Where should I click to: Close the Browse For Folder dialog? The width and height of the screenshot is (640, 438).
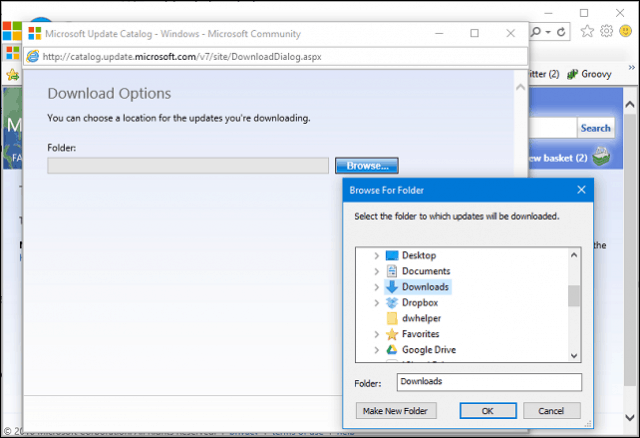(x=581, y=190)
